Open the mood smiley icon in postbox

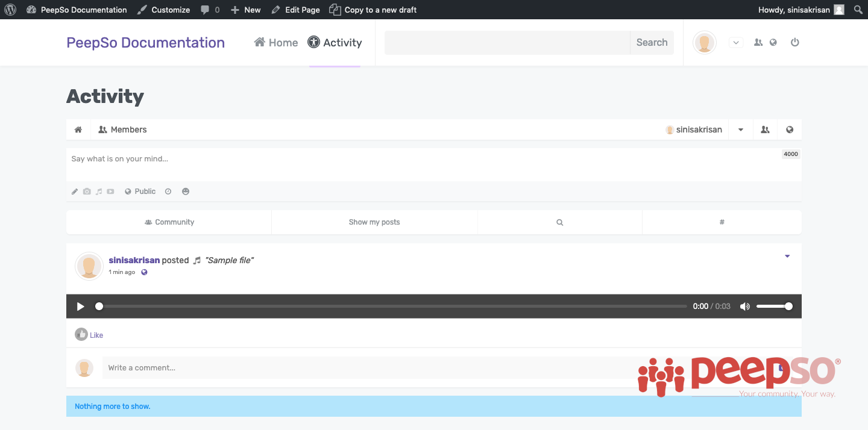point(186,192)
